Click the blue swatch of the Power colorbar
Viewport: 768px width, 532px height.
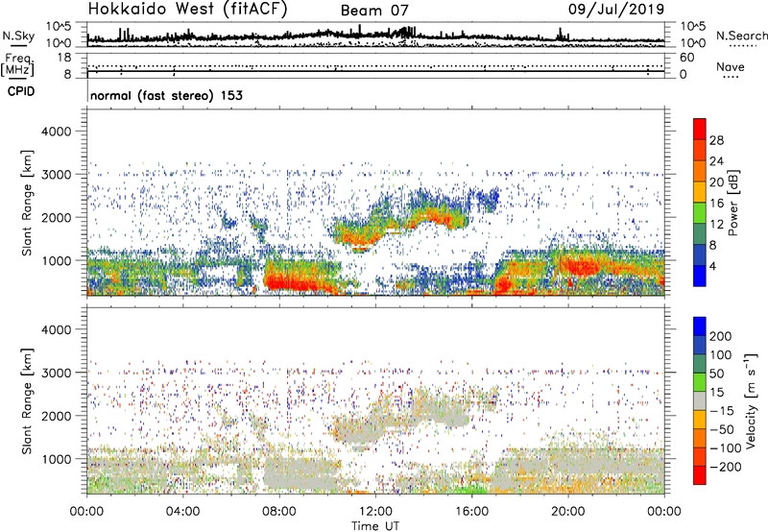(700, 276)
